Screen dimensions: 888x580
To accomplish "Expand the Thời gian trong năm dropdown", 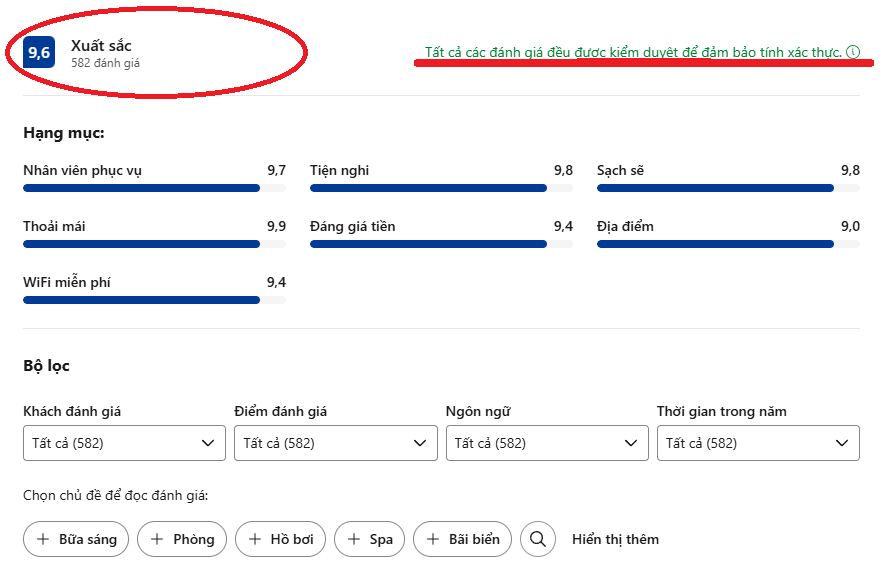I will click(x=758, y=443).
